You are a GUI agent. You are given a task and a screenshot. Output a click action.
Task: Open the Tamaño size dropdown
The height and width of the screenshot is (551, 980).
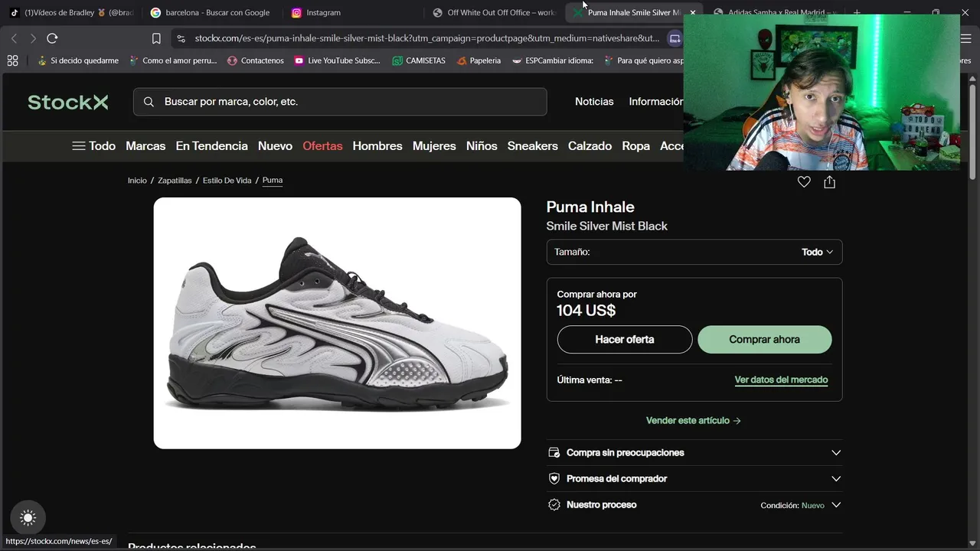coord(694,252)
